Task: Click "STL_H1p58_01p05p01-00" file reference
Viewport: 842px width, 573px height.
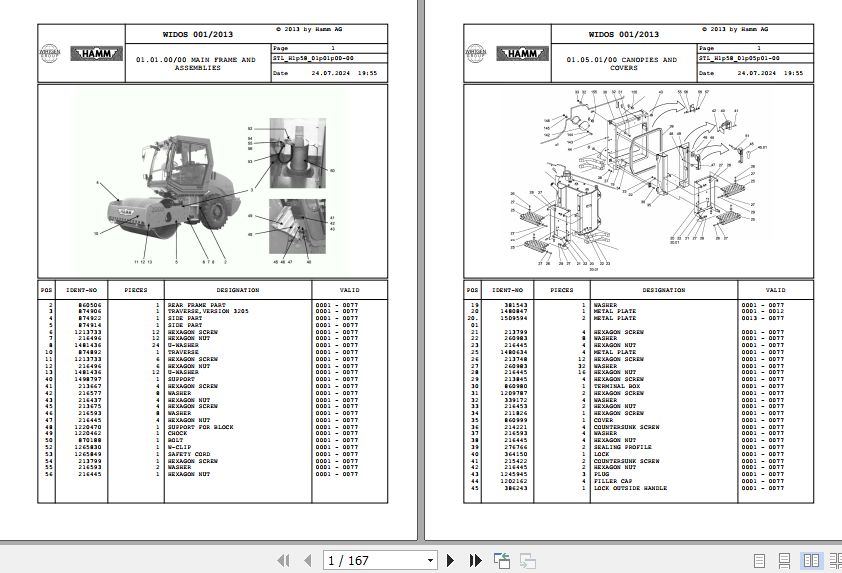Action: [x=739, y=58]
